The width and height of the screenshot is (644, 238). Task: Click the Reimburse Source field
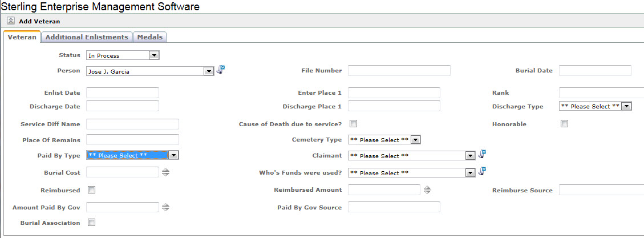(x=601, y=190)
